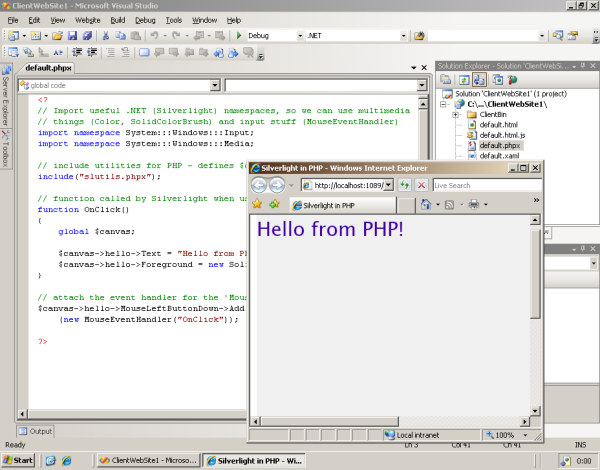Screen dimensions: 600x470
Task: Click the Find in Files toolbar icon
Action: pos(419,36)
